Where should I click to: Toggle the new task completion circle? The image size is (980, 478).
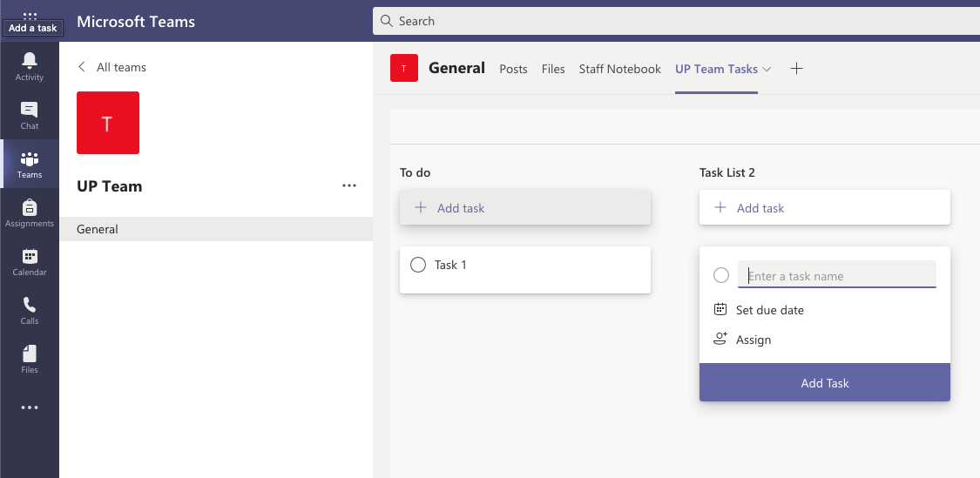(x=721, y=275)
